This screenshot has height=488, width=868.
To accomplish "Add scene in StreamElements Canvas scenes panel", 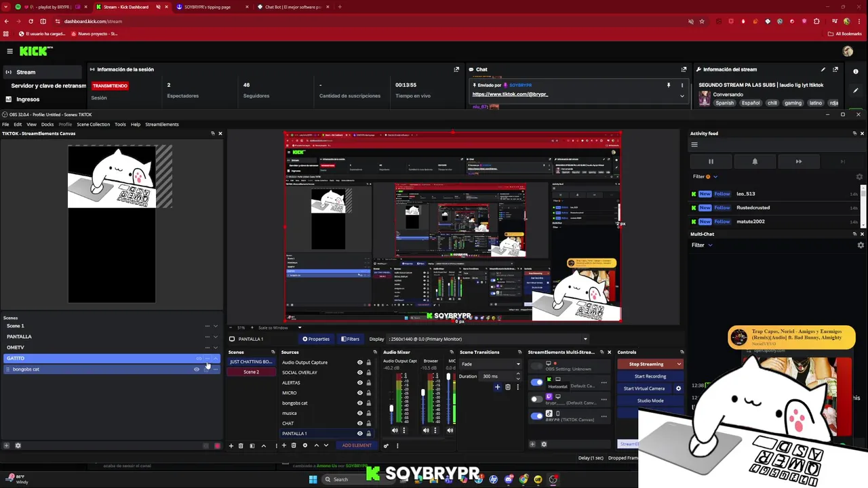I will click(x=7, y=445).
